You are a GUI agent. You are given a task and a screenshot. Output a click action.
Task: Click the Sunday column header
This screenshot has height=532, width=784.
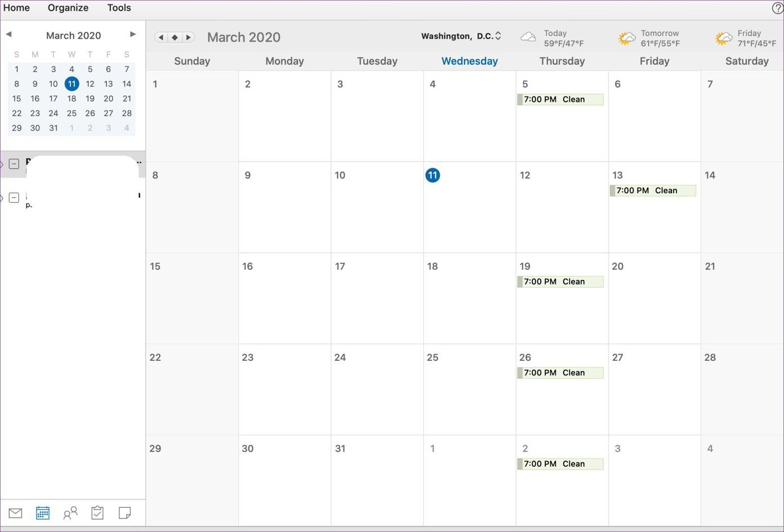click(x=192, y=61)
